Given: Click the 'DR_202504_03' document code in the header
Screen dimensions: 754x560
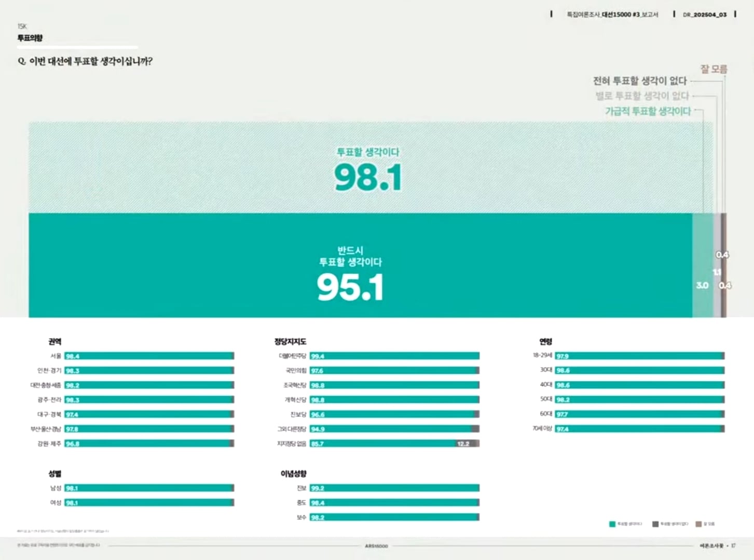Looking at the screenshot, I should [705, 15].
